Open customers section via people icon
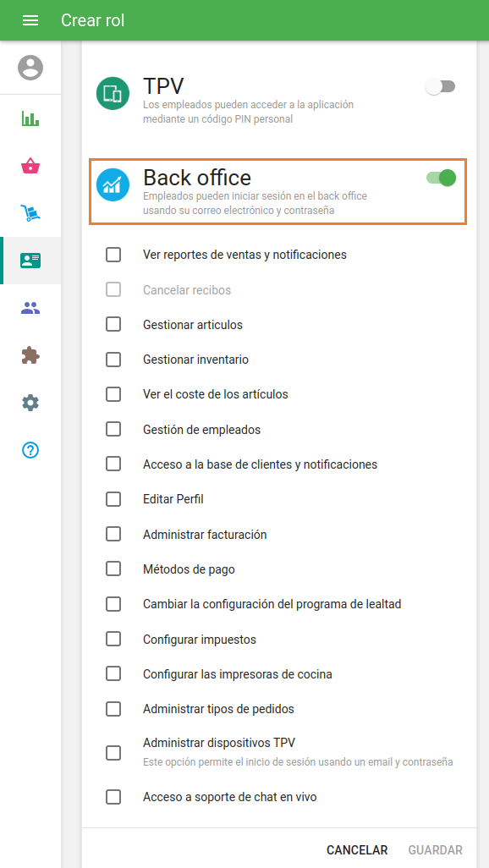 pos(30,308)
